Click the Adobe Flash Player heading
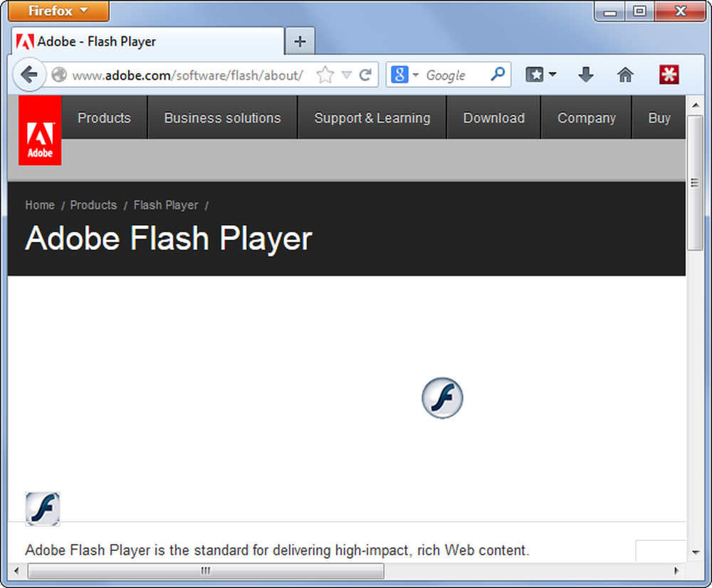Image resolution: width=712 pixels, height=588 pixels. coord(169,238)
